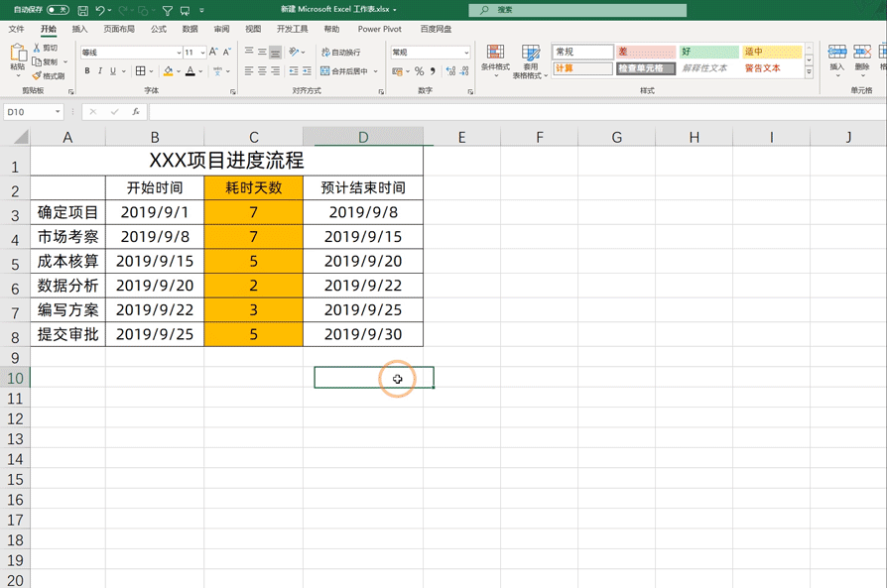This screenshot has width=887, height=588.
Task: Click the align right icon
Action: tap(275, 70)
